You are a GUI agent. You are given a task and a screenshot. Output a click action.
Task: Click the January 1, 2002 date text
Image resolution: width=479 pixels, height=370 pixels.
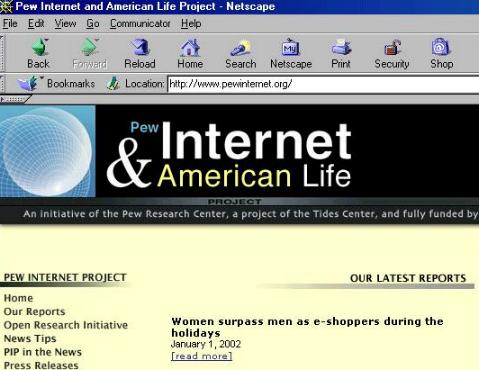point(206,344)
